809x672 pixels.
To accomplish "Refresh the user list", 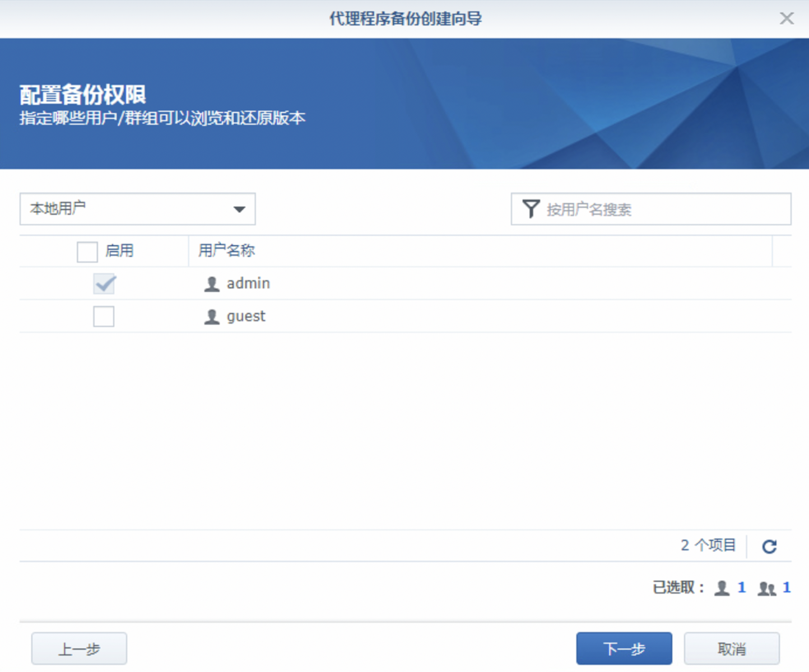I will click(770, 546).
